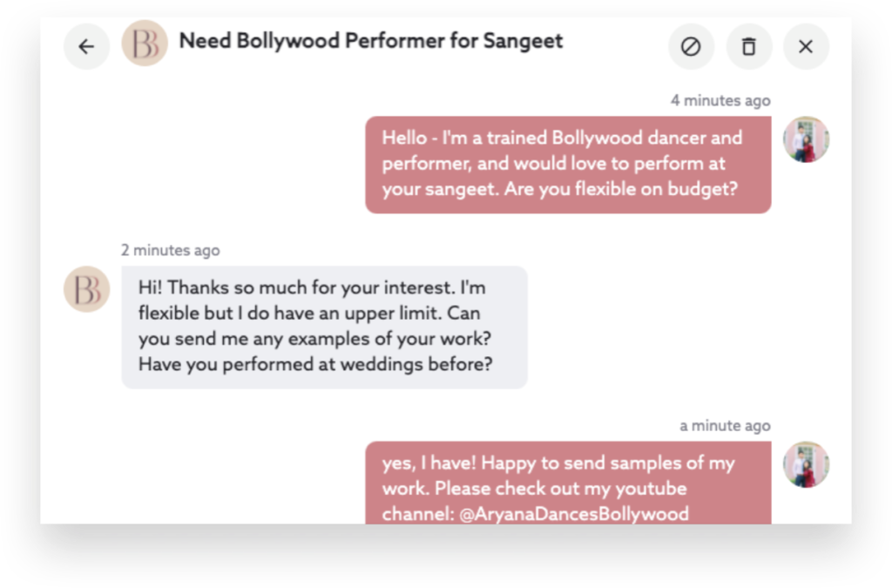Click the title 'Need Bollywood Performer for Sangeet'

(371, 41)
